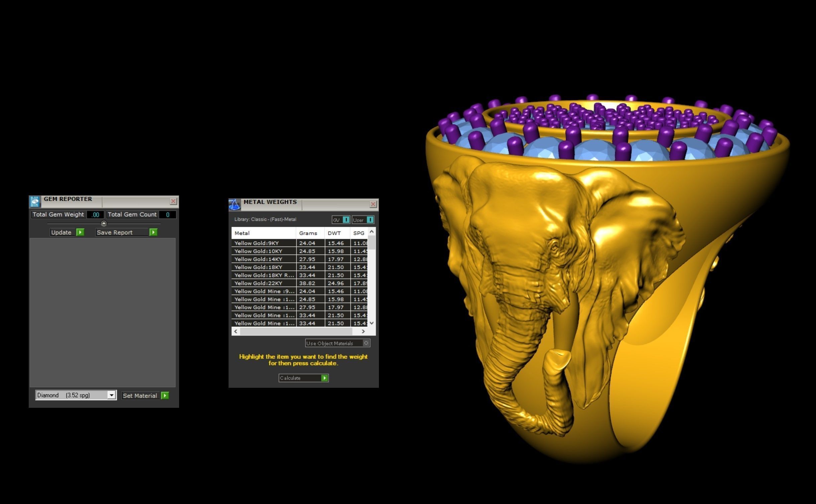Click 17.97 DWT in Yellow Gold:14KY row
Image resolution: width=816 pixels, height=504 pixels.
pos(337,259)
